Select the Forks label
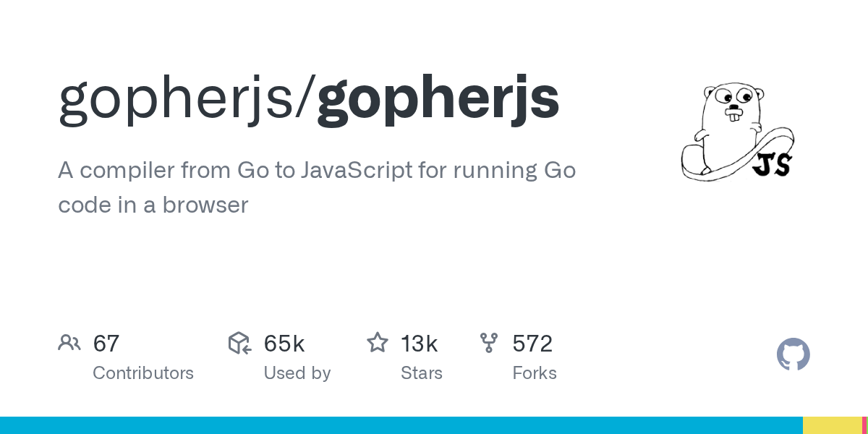 tap(535, 373)
